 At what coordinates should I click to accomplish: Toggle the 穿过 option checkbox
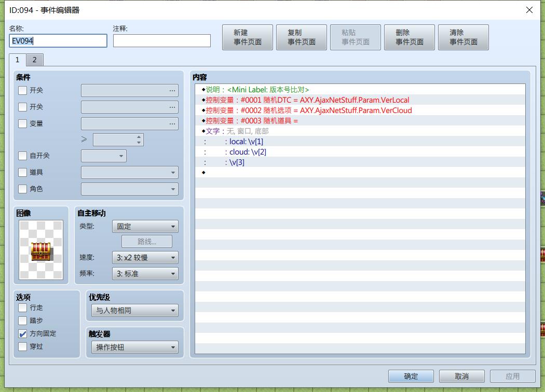point(23,346)
